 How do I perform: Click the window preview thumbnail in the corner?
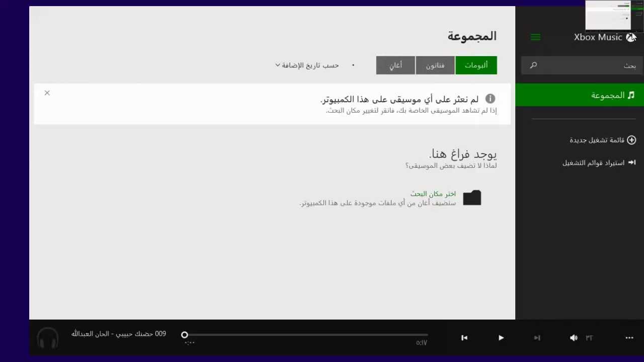(x=614, y=16)
